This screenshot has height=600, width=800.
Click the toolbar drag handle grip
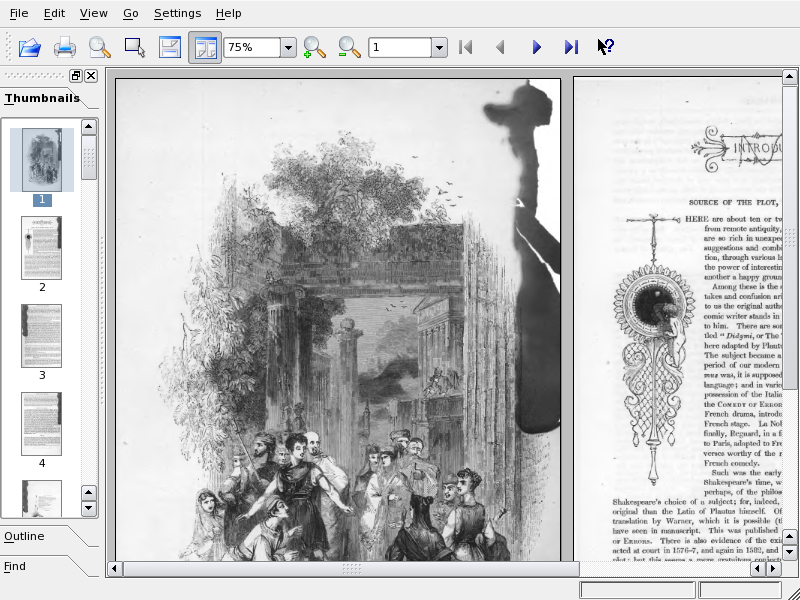point(8,47)
